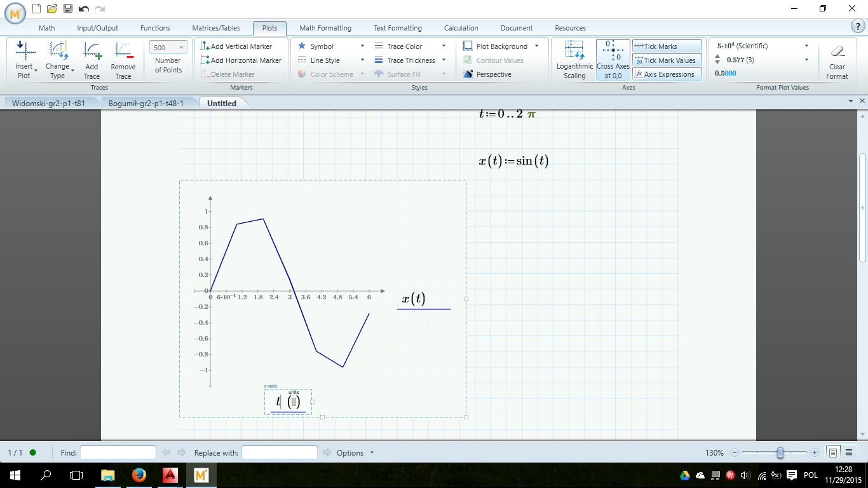Open File Explorer from taskbar
The width and height of the screenshot is (868, 488).
(108, 475)
